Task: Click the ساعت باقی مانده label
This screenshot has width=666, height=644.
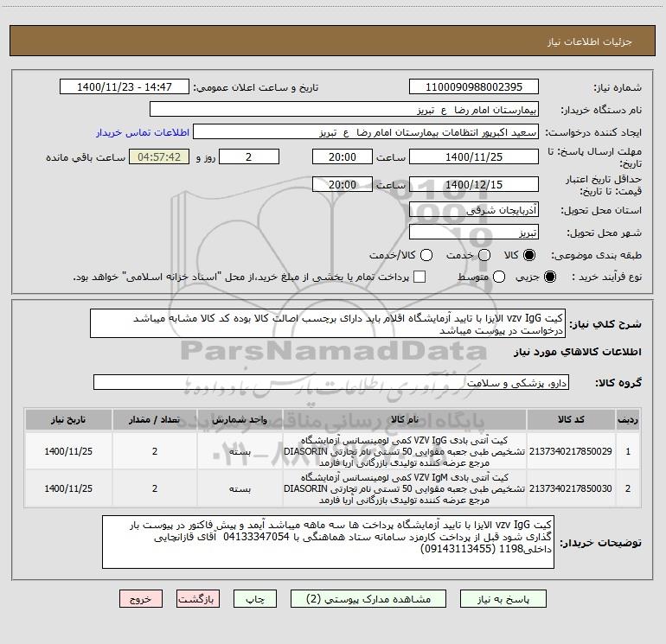Action: point(86,157)
